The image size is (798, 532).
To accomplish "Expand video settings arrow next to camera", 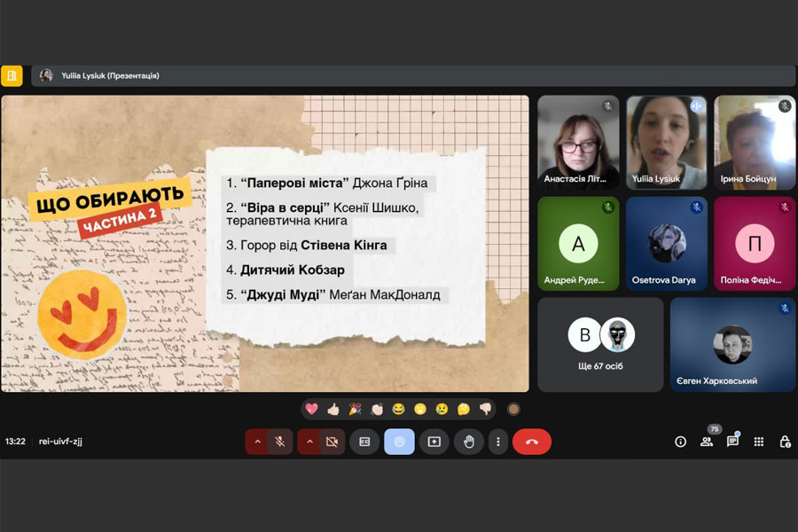I will tap(309, 442).
